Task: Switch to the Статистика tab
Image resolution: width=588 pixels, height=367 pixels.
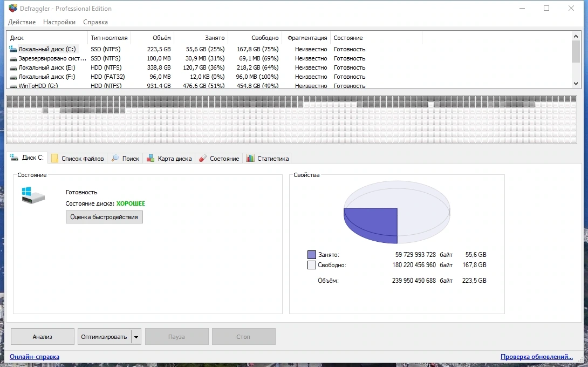Action: [268, 158]
